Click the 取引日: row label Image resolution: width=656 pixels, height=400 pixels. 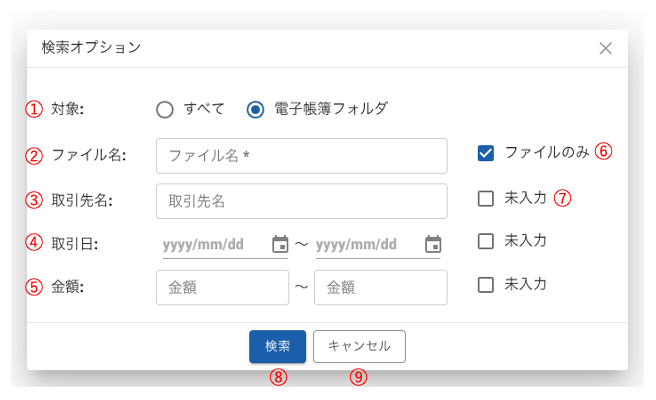[x=74, y=243]
